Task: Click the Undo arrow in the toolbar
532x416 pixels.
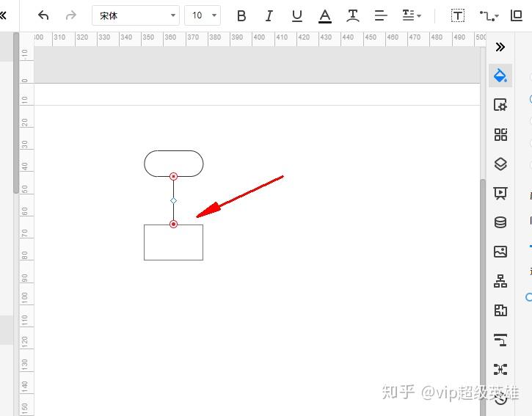Action: (43, 15)
